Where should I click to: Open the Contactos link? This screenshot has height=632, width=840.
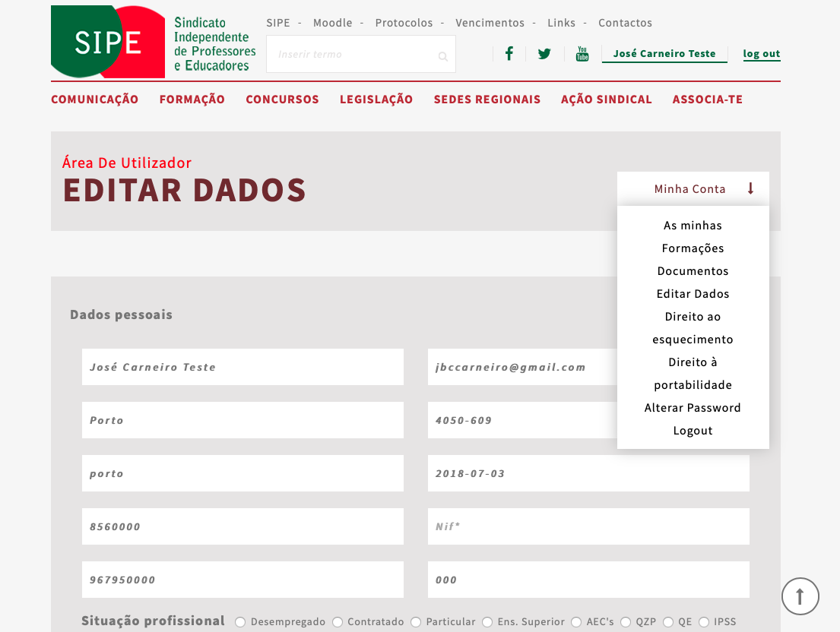(625, 23)
